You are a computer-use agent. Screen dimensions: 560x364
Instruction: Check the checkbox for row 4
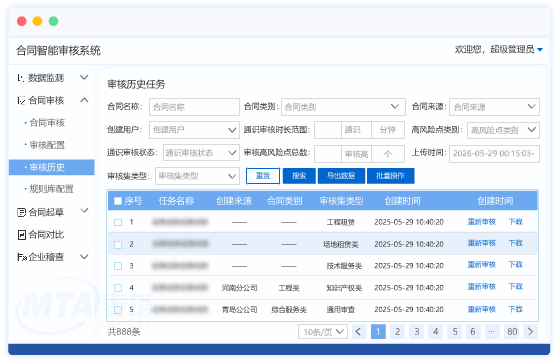coord(118,288)
